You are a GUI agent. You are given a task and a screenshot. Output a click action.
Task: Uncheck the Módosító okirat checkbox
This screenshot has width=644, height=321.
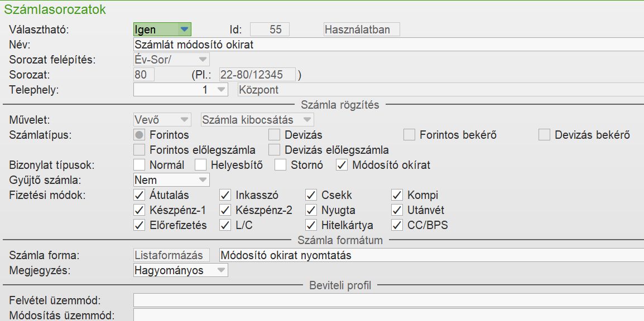coord(342,165)
